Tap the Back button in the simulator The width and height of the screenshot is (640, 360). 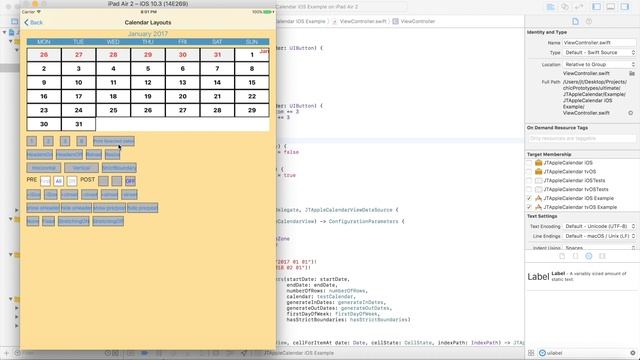click(33, 22)
